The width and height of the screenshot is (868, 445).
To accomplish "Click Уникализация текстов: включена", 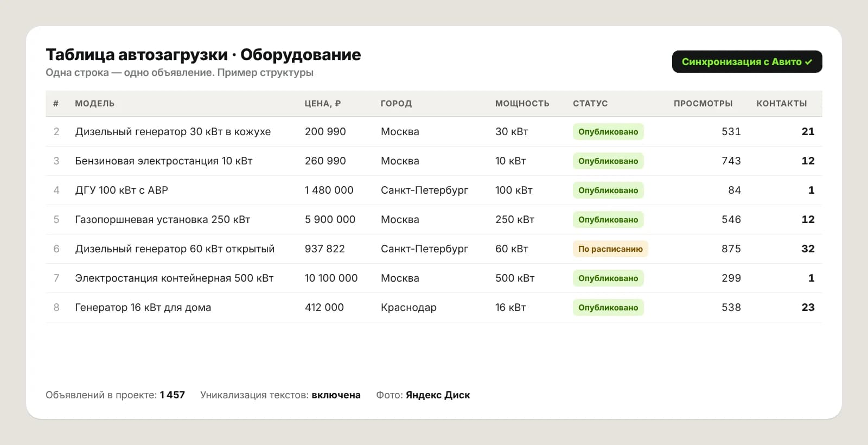I will (x=280, y=395).
